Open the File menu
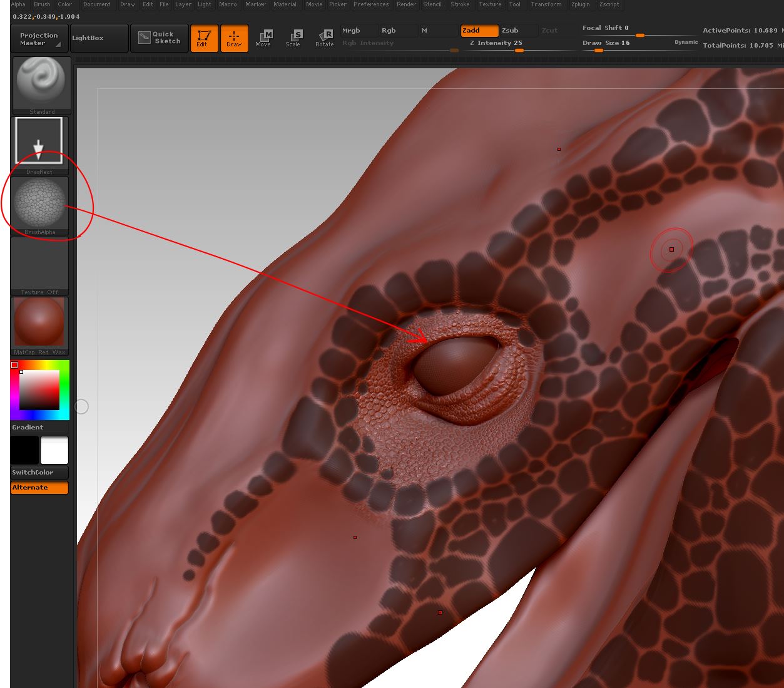The width and height of the screenshot is (784, 688). (164, 4)
